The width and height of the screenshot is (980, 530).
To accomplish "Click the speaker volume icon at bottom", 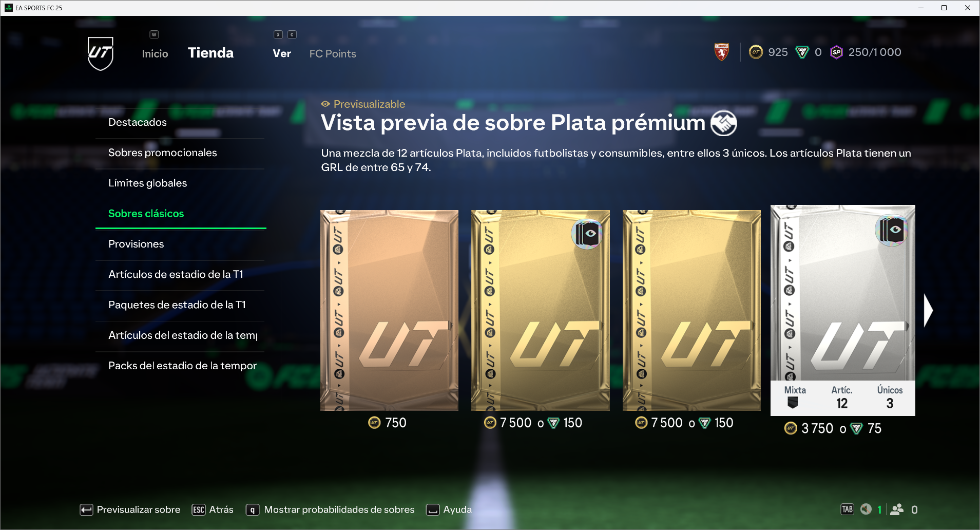I will tap(866, 509).
